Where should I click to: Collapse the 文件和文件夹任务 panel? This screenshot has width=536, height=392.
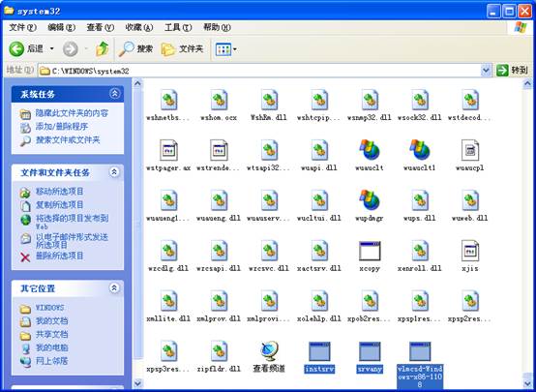pos(114,171)
